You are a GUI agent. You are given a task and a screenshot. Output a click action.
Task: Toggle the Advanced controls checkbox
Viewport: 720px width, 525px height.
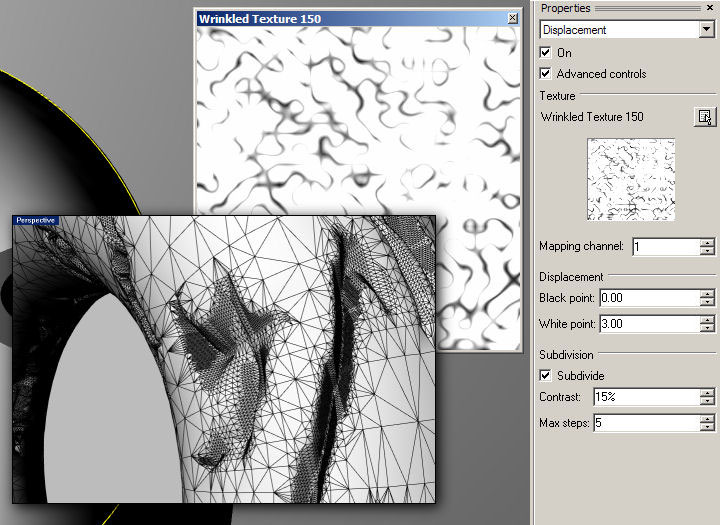tap(545, 73)
